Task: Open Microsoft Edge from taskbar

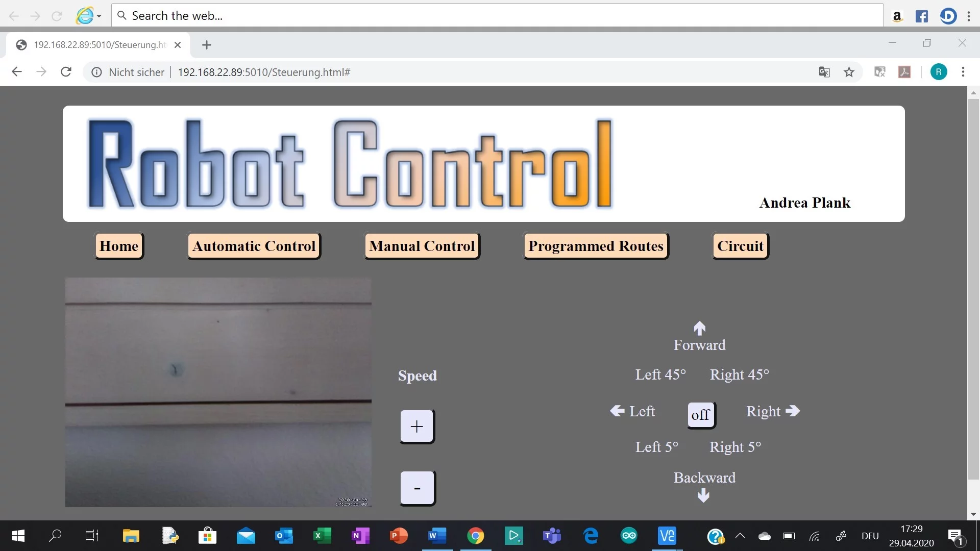Action: (591, 536)
